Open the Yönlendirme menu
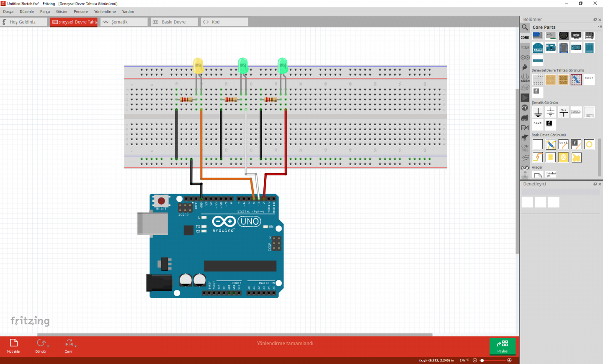The height and width of the screenshot is (364, 603). [x=105, y=12]
